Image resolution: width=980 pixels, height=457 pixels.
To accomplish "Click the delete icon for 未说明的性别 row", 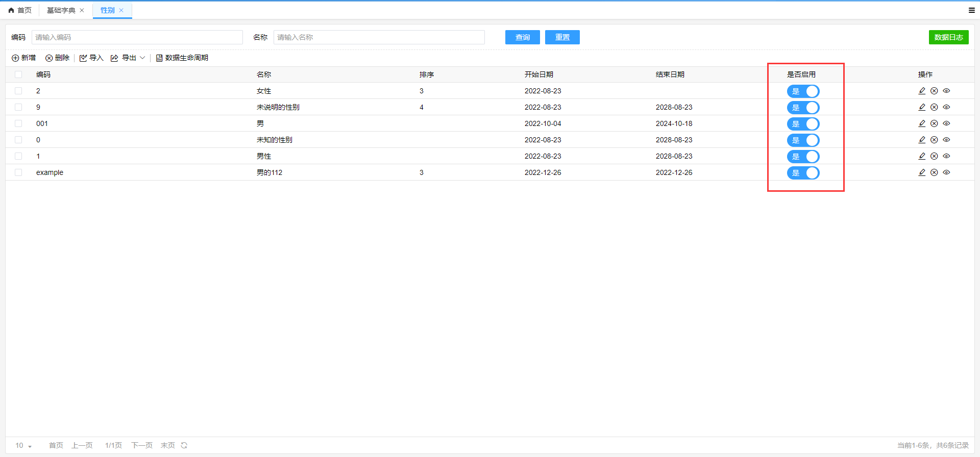I will pyautogui.click(x=934, y=107).
